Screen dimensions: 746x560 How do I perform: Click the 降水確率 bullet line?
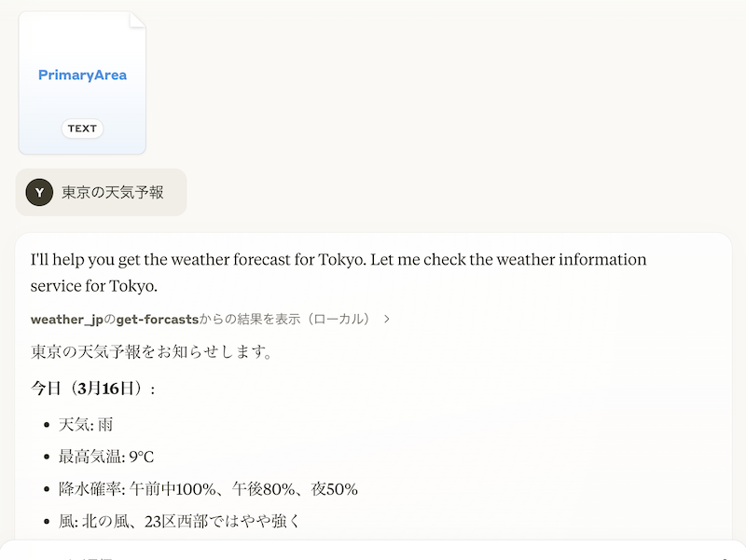(x=208, y=489)
